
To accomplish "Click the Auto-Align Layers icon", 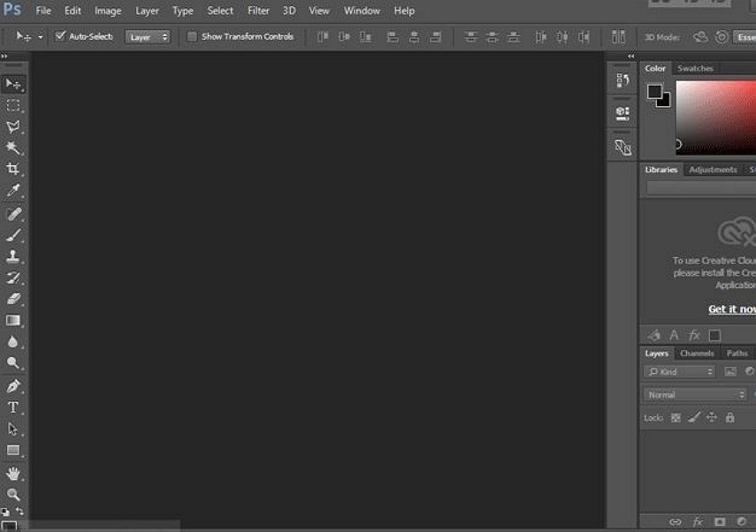I will click(618, 36).
